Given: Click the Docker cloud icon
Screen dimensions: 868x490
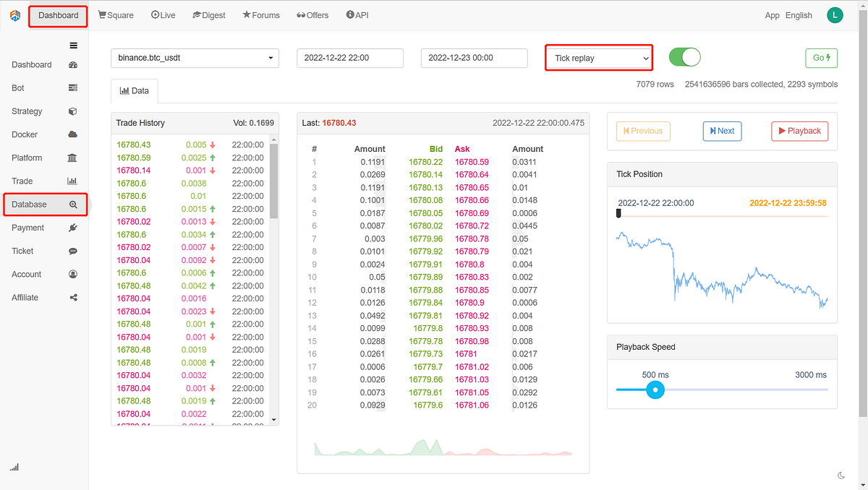Looking at the screenshot, I should (73, 134).
